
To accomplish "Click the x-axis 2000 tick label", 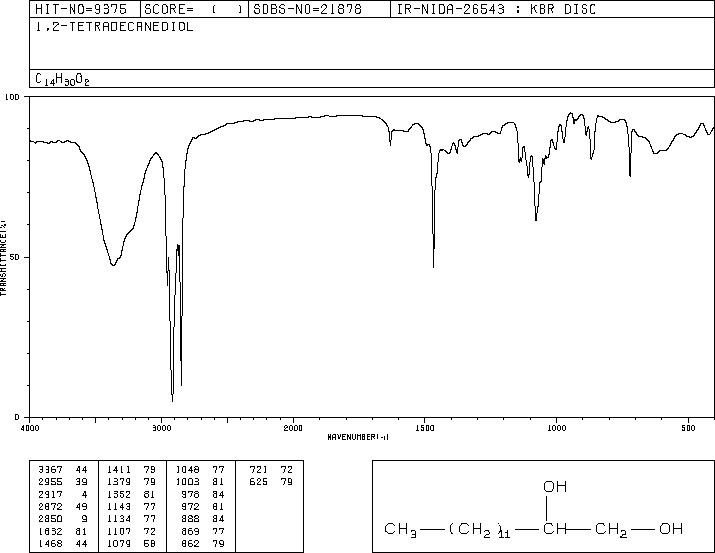I will tap(293, 428).
